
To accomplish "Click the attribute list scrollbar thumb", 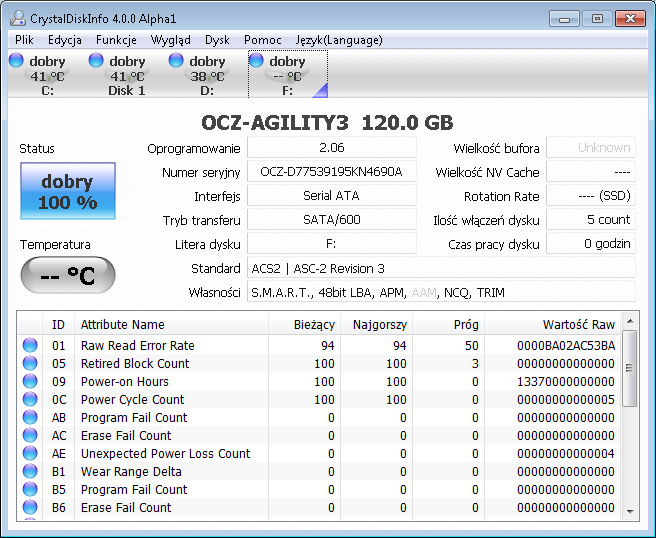I will tap(630, 368).
